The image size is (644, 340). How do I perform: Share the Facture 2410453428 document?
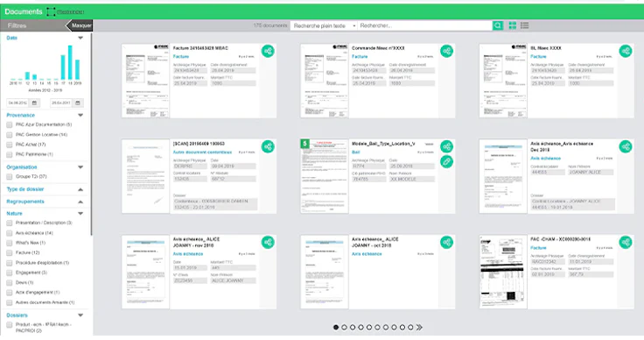[268, 52]
